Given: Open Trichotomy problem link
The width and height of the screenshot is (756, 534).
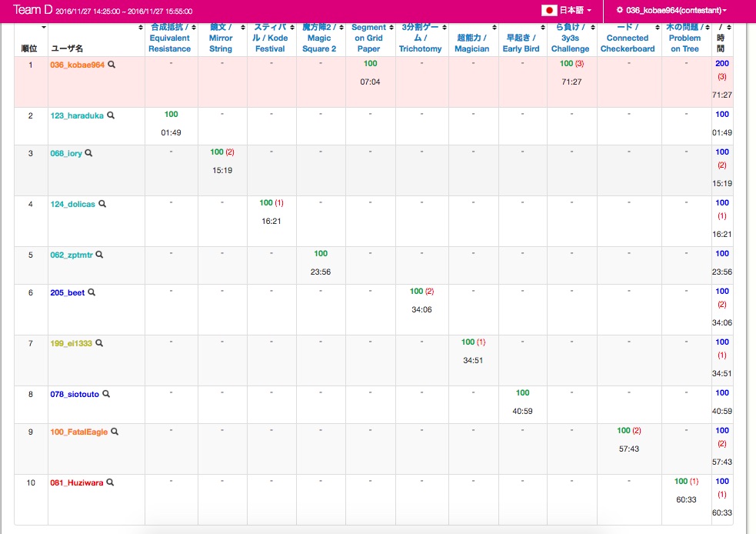Looking at the screenshot, I should pos(420,38).
